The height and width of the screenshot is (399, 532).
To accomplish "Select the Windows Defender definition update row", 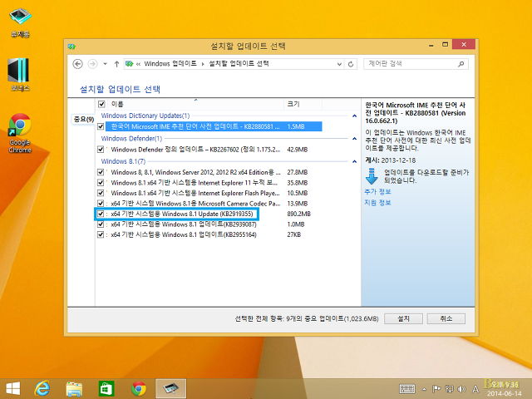I will click(214, 150).
